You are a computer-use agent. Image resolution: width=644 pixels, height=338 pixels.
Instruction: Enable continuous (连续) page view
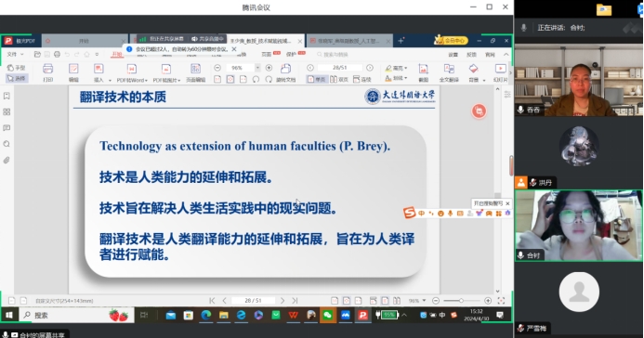pyautogui.click(x=361, y=79)
